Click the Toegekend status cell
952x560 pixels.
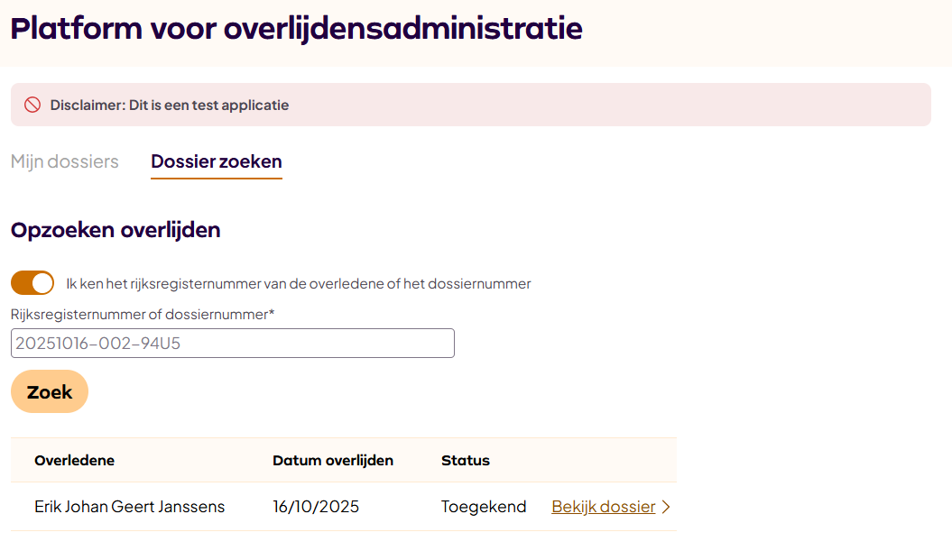(484, 507)
